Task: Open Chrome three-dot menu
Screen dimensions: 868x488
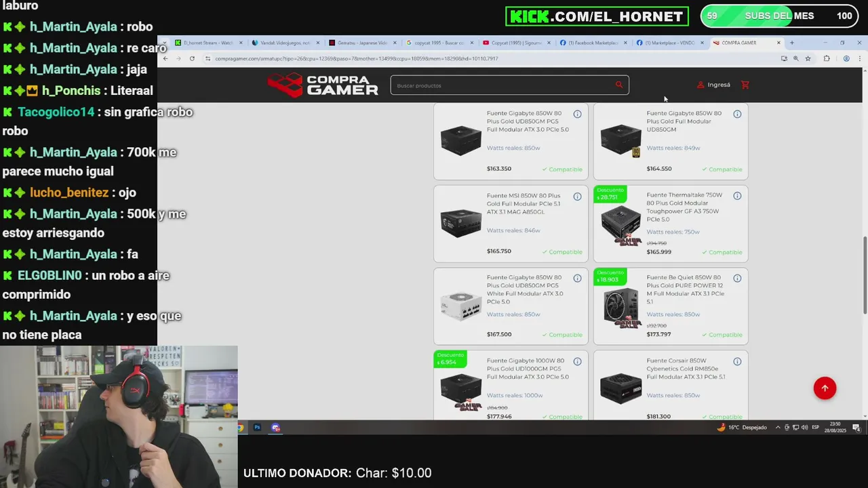Action: pyautogui.click(x=859, y=58)
